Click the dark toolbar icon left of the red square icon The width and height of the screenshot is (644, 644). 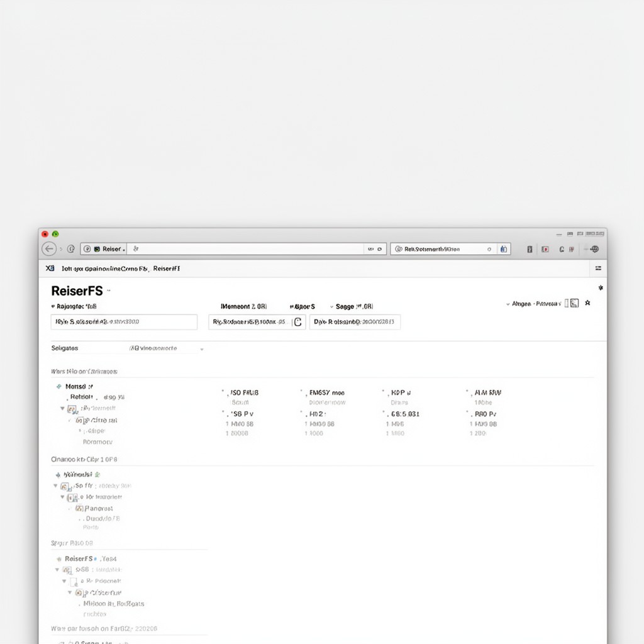pos(530,249)
